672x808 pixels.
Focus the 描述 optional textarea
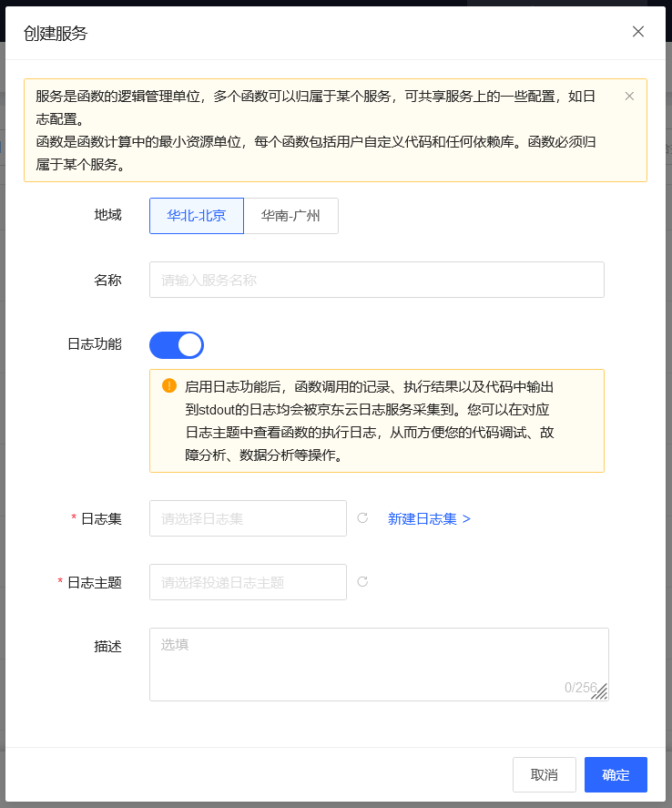379,664
